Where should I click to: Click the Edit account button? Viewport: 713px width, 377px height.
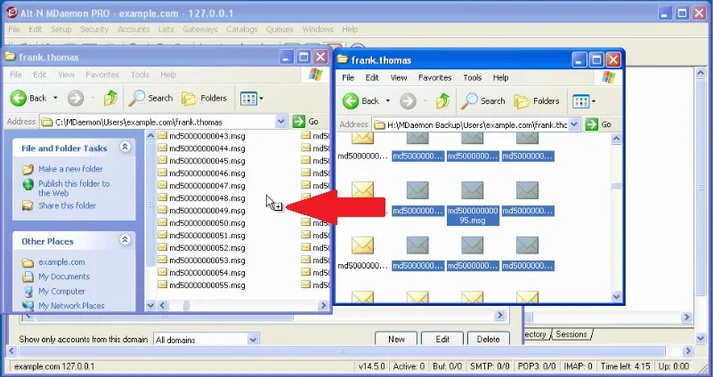(442, 339)
